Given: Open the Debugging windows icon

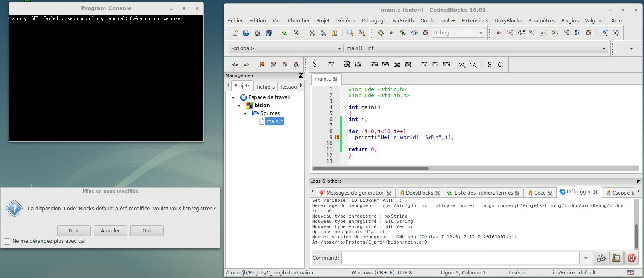Looking at the screenshot, I should 605,33.
